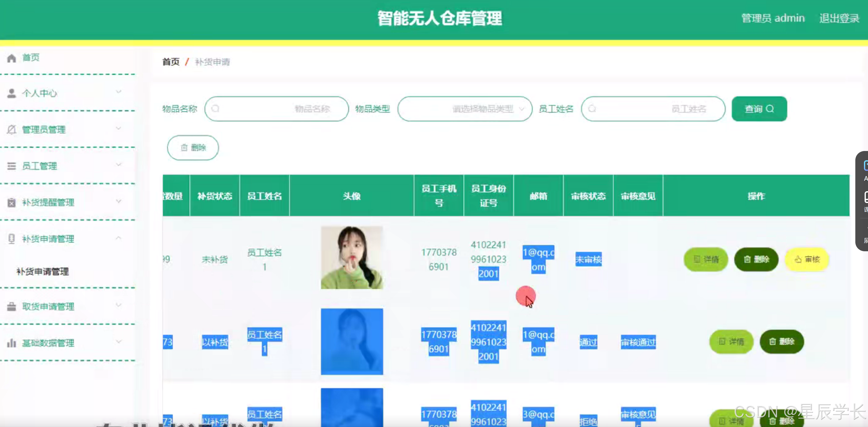Viewport: 868px width, 427px height.
Task: Click the 补货提醒管理 clipboard icon
Action: pos(11,202)
